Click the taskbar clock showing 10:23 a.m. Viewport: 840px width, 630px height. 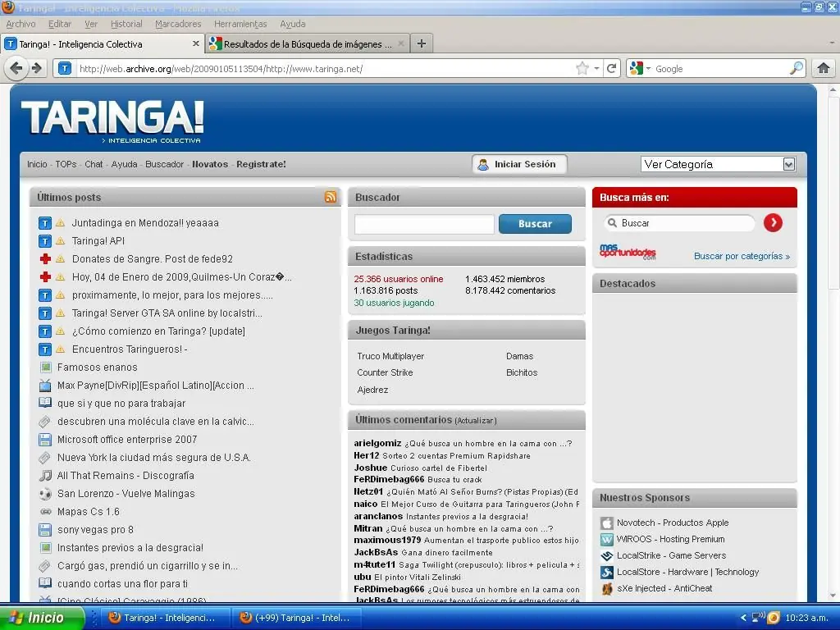point(806,618)
